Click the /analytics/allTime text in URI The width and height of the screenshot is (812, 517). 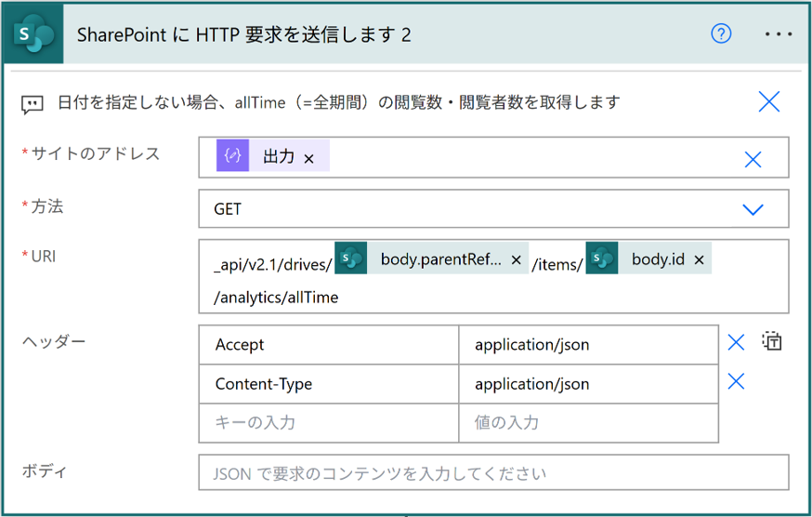[276, 298]
